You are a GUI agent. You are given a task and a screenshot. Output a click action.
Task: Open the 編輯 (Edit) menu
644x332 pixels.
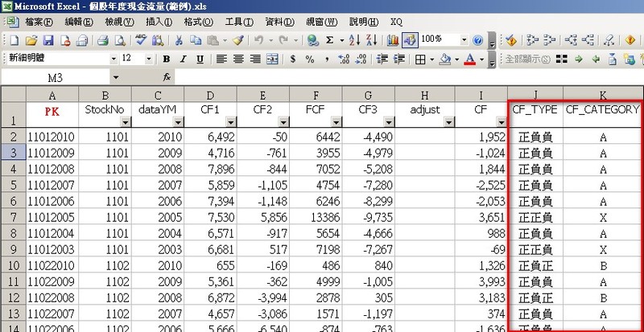(79, 22)
